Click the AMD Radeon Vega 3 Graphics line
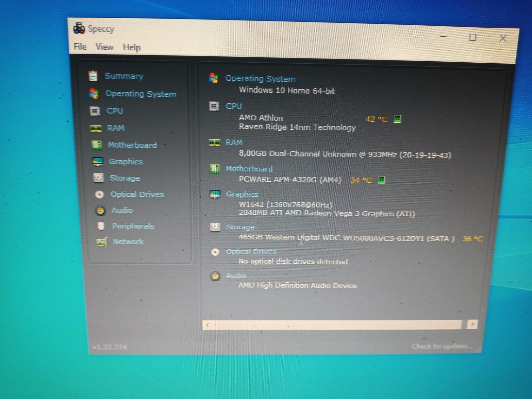532x399 pixels. pos(327,213)
